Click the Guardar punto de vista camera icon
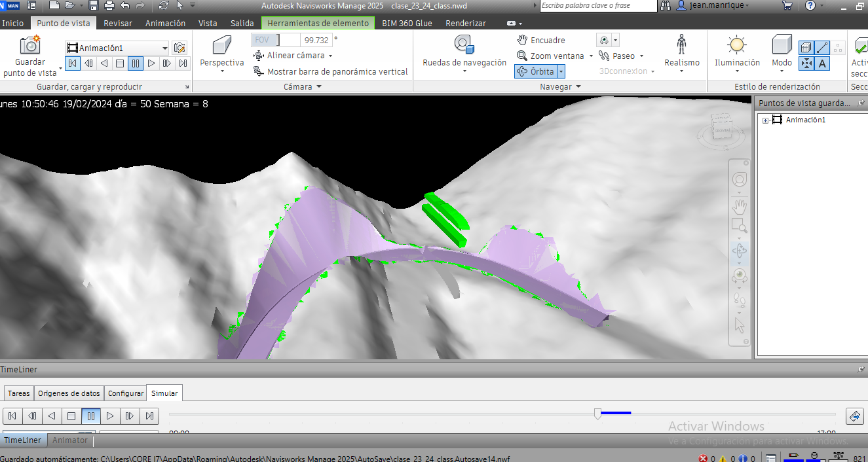The image size is (868, 462). (30, 45)
